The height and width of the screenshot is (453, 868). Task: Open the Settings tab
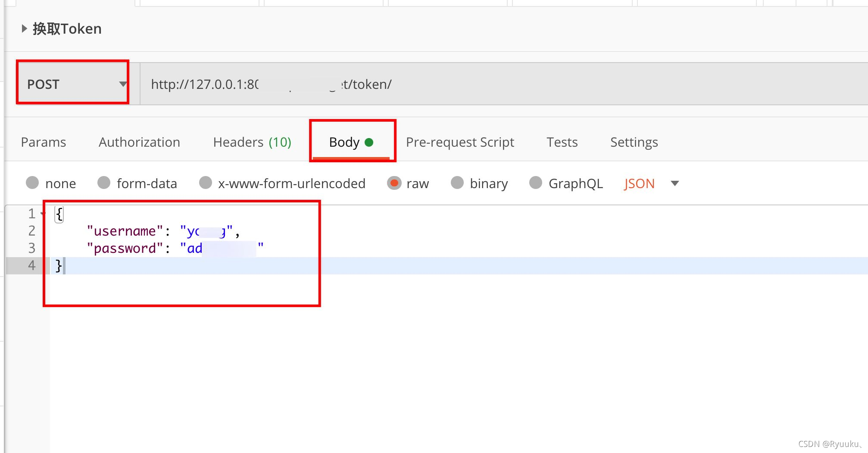tap(634, 142)
